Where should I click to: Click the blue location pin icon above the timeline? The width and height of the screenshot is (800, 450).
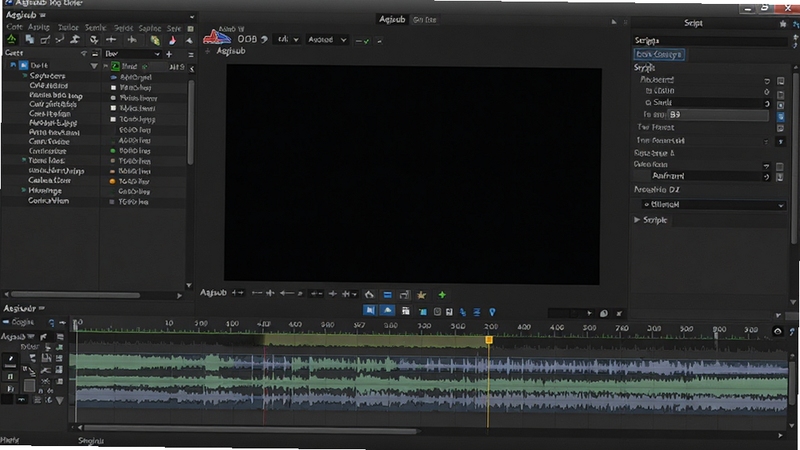492,312
